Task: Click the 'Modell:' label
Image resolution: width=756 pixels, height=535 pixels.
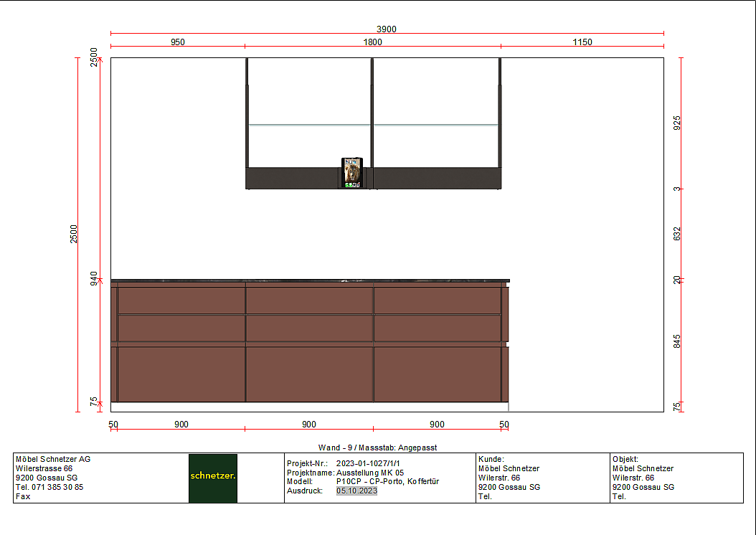Action: pos(300,481)
